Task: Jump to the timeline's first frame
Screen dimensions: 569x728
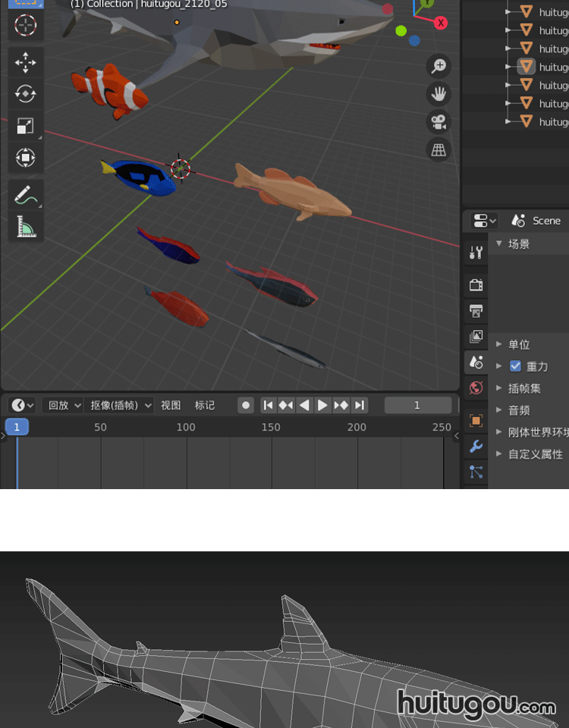Action: [x=268, y=406]
